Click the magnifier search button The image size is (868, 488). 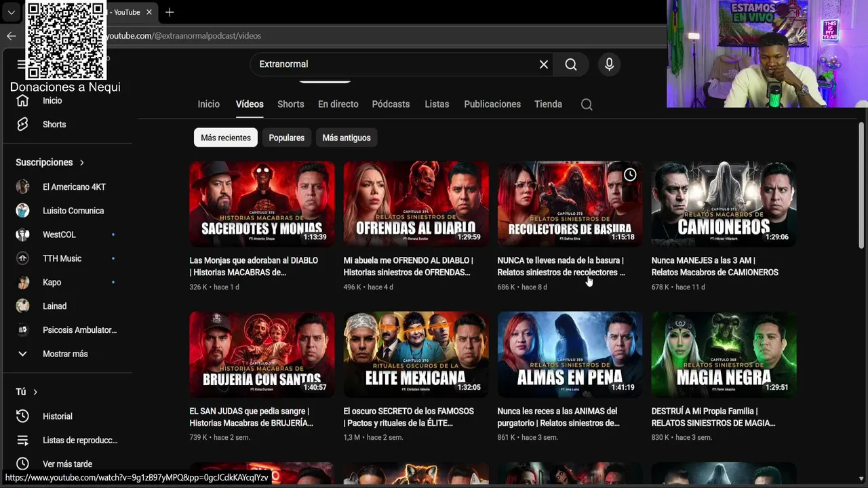tap(571, 64)
